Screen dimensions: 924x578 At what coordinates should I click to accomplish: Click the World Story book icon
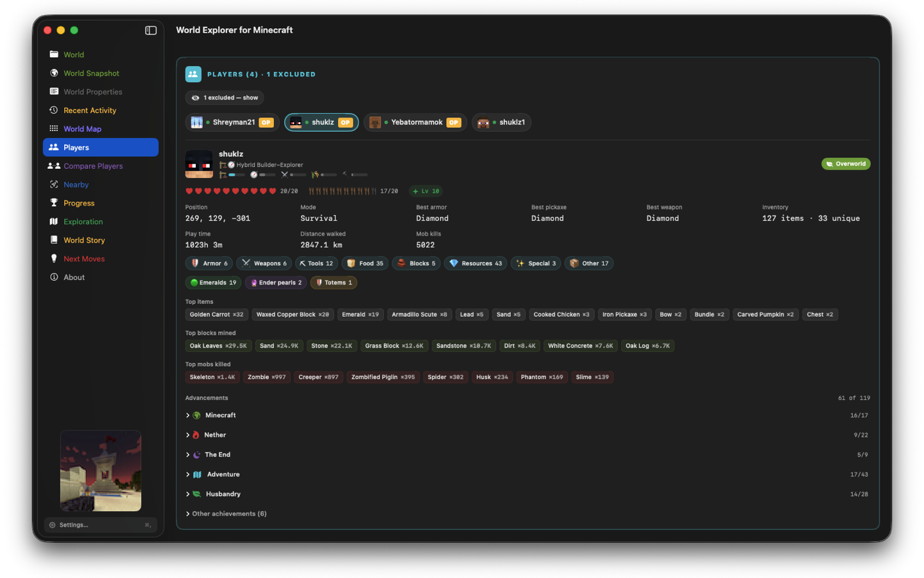click(54, 240)
